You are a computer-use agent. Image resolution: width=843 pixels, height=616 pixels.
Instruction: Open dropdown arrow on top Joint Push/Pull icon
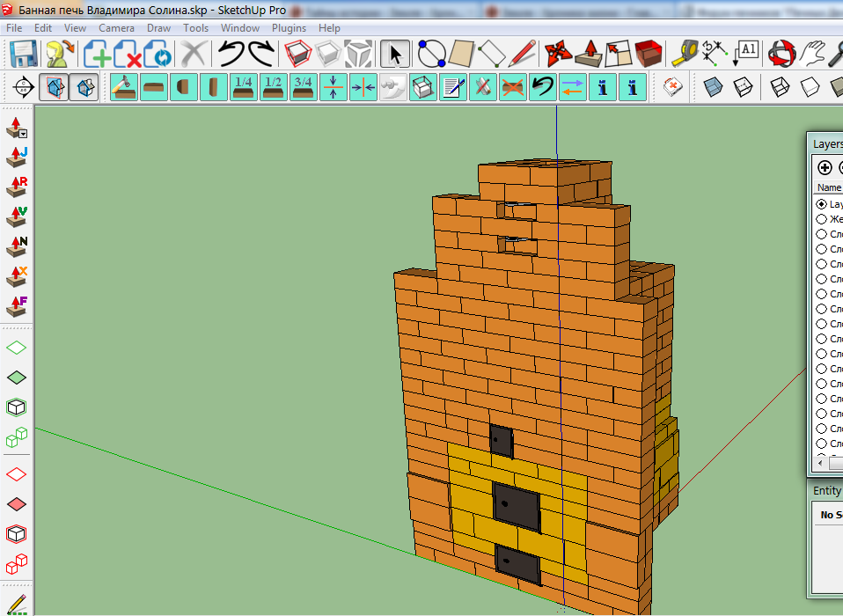point(23,135)
